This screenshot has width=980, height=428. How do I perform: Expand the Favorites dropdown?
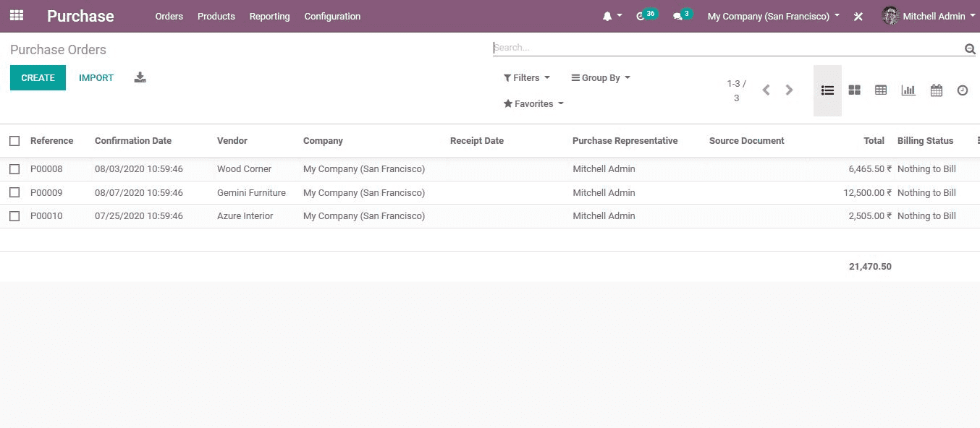pos(533,103)
